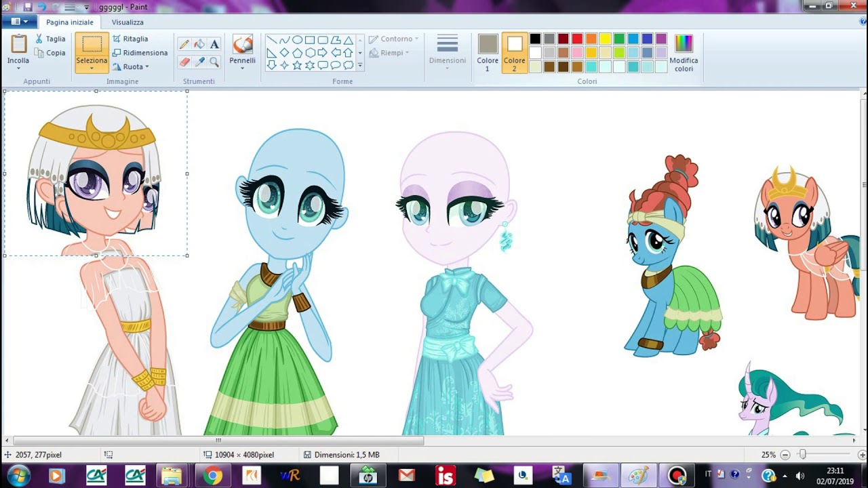Select the Text tool

[214, 44]
